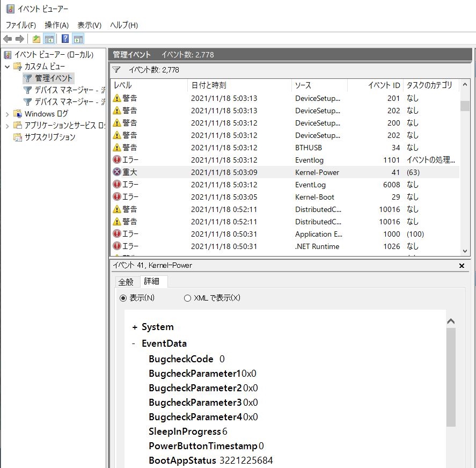The width and height of the screenshot is (476, 468).
Task: Select イベント ビューアー (ローカル) root node
Action: point(54,55)
